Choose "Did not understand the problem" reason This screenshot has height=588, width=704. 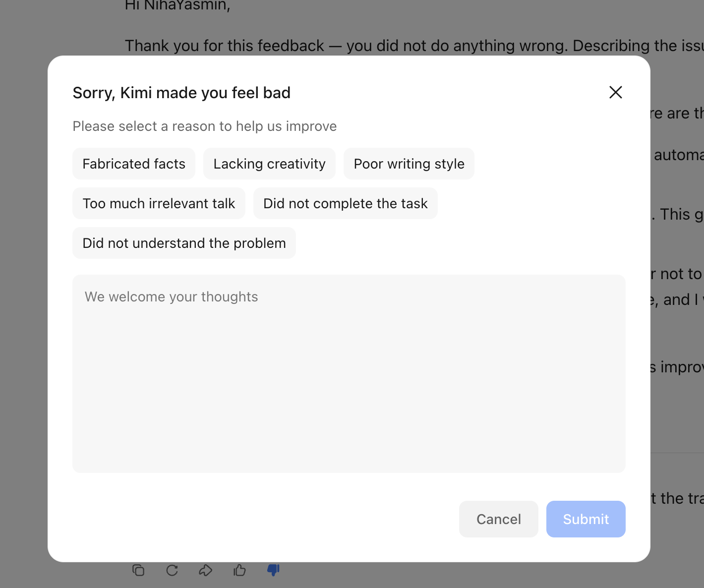pos(184,243)
